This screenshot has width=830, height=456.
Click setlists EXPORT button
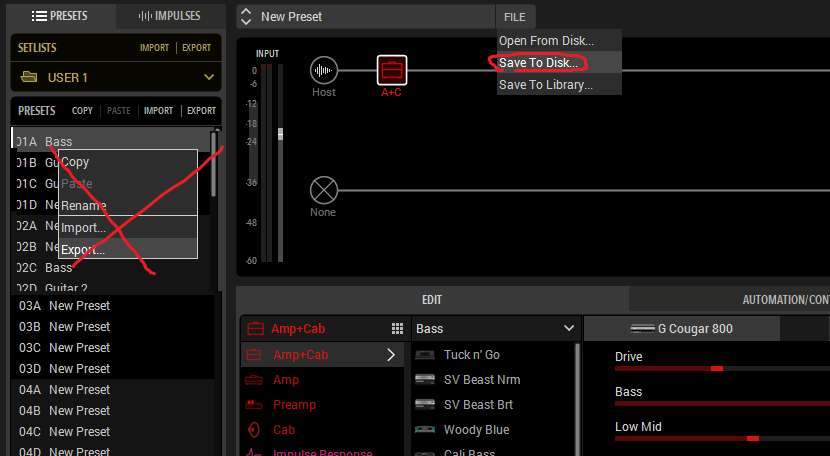point(196,48)
